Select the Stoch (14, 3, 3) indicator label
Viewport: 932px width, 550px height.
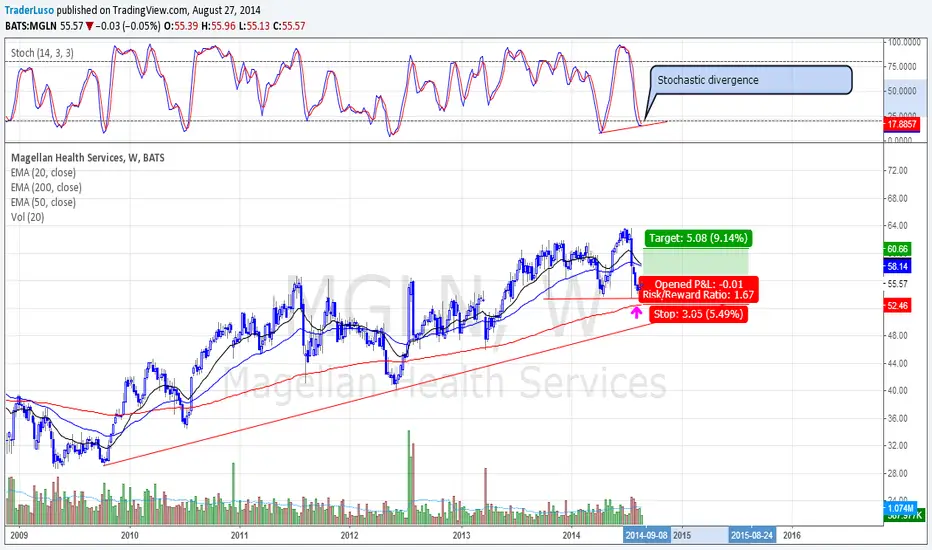(42, 53)
